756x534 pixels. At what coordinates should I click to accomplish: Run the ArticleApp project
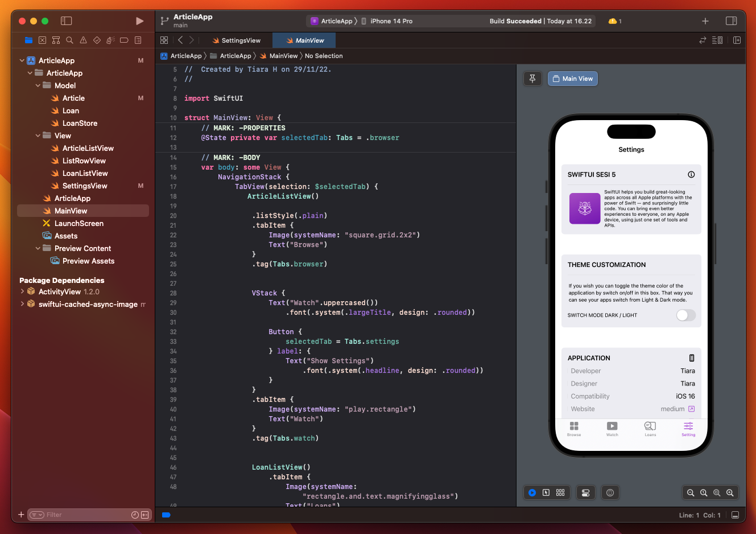pyautogui.click(x=140, y=20)
